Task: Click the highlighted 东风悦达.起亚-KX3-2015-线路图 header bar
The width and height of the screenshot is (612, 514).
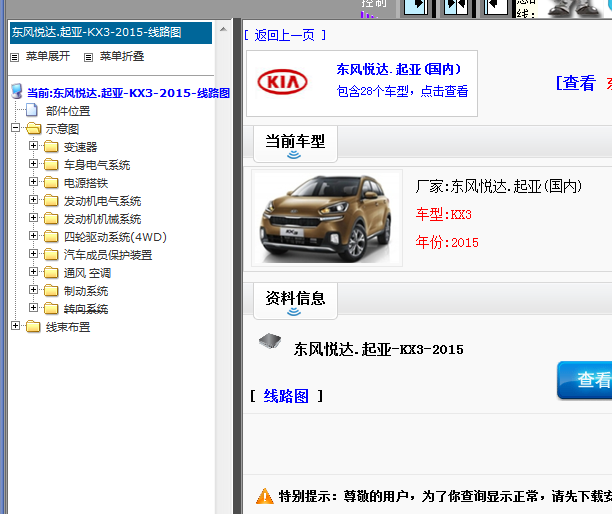Action: click(111, 32)
